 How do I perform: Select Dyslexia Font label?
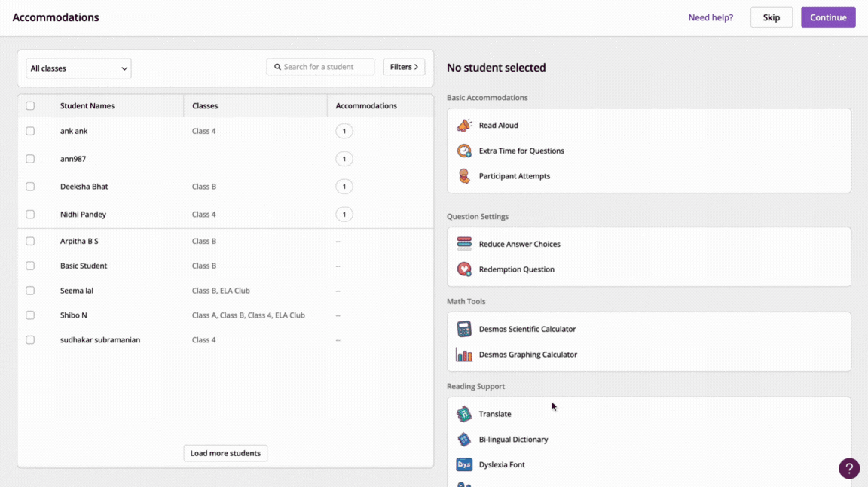tap(502, 465)
